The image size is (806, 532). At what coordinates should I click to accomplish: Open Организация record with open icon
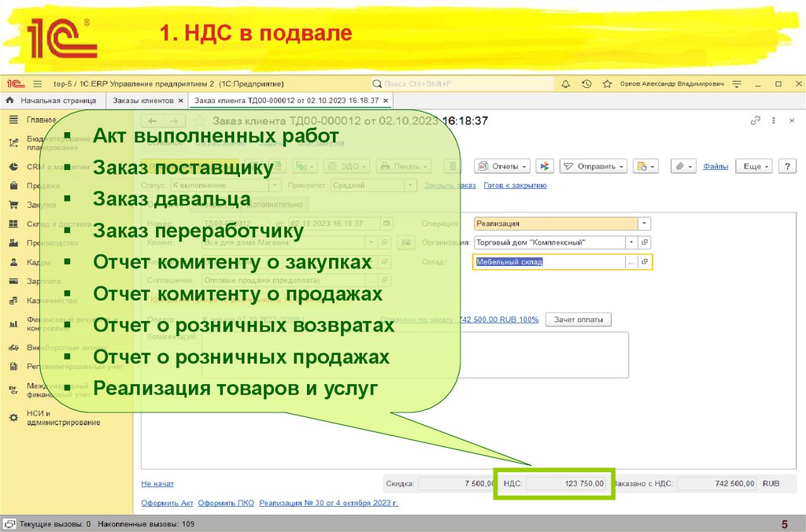point(645,242)
